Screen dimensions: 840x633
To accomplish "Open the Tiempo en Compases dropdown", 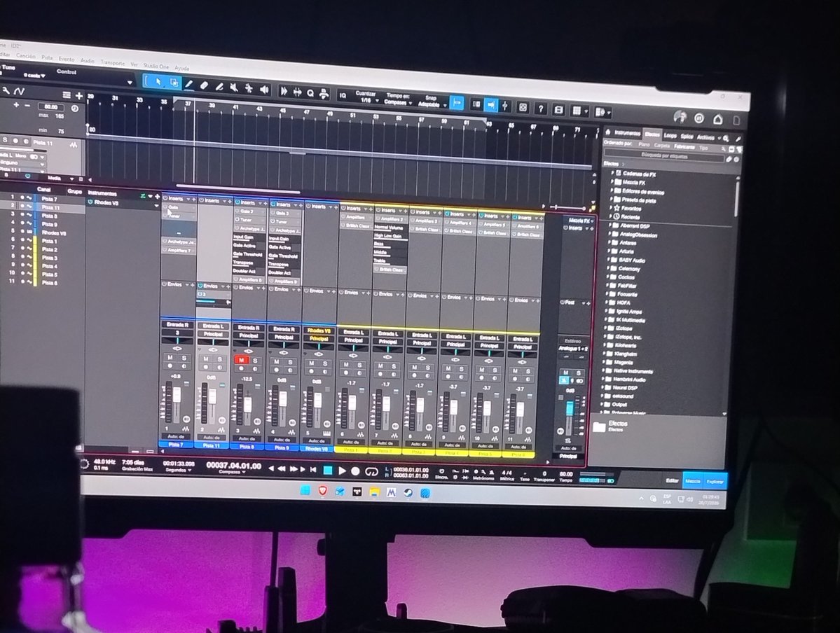I will [399, 99].
